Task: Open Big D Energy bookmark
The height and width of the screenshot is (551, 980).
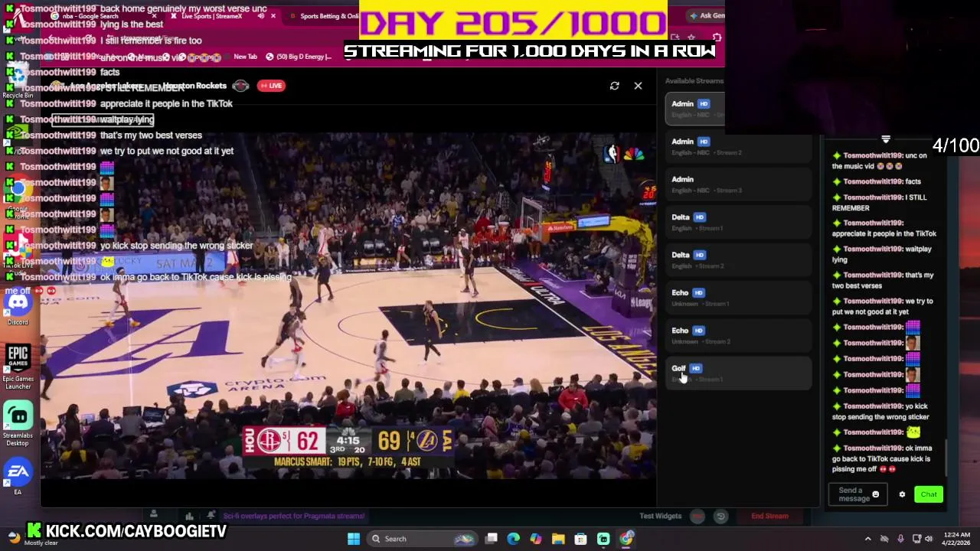Action: click(x=299, y=57)
